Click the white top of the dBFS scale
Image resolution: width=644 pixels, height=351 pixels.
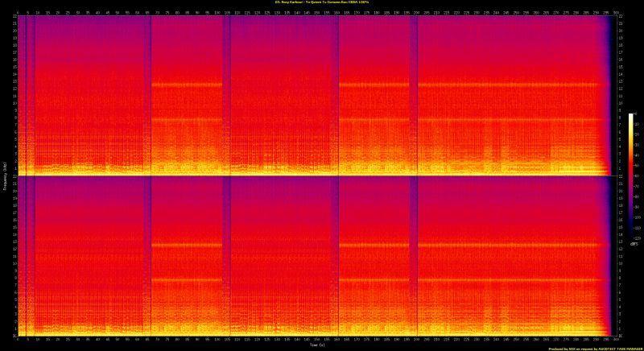click(x=631, y=116)
